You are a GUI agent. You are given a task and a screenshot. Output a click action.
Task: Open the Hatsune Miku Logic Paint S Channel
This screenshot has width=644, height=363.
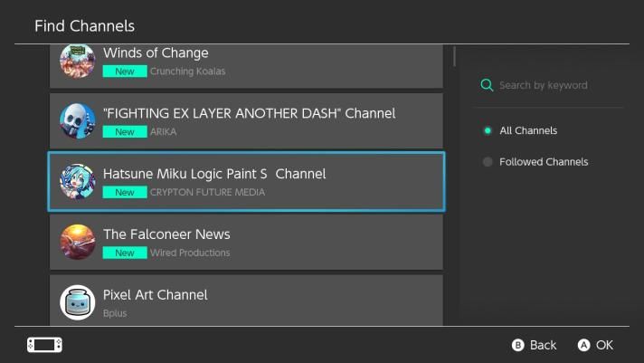(x=214, y=173)
